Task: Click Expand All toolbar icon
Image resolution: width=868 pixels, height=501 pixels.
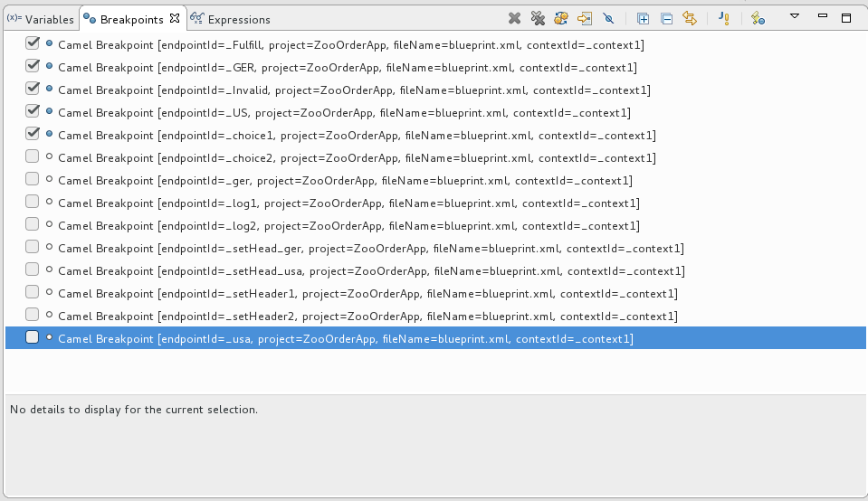Action: coord(643,18)
